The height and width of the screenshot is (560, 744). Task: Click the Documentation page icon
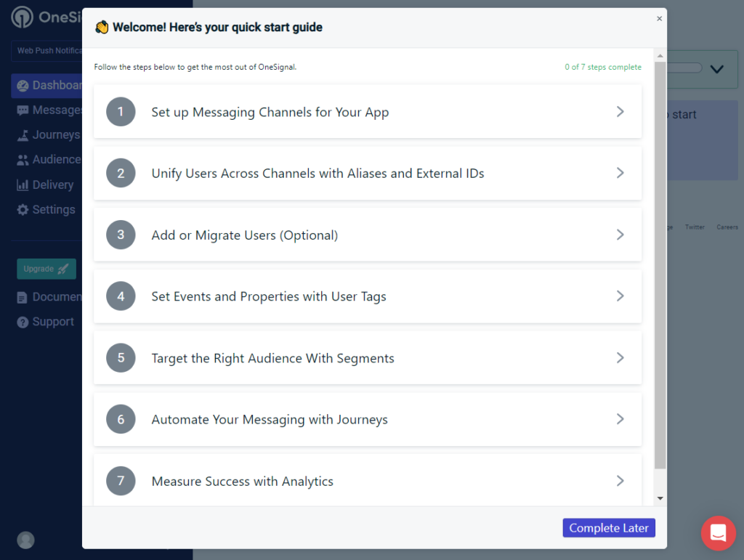click(22, 298)
